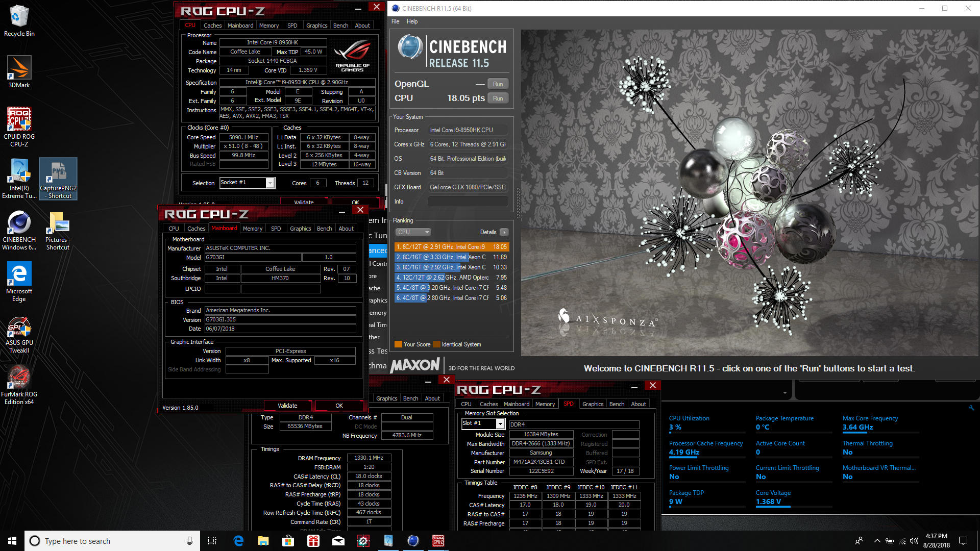
Task: Click the volume icon in system tray
Action: pos(914,541)
